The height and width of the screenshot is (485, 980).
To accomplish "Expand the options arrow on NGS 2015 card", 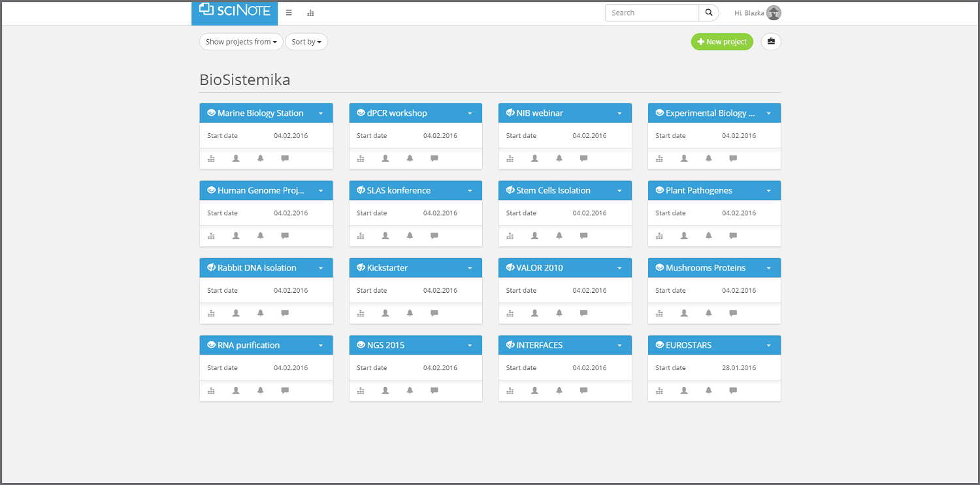I will (x=470, y=345).
